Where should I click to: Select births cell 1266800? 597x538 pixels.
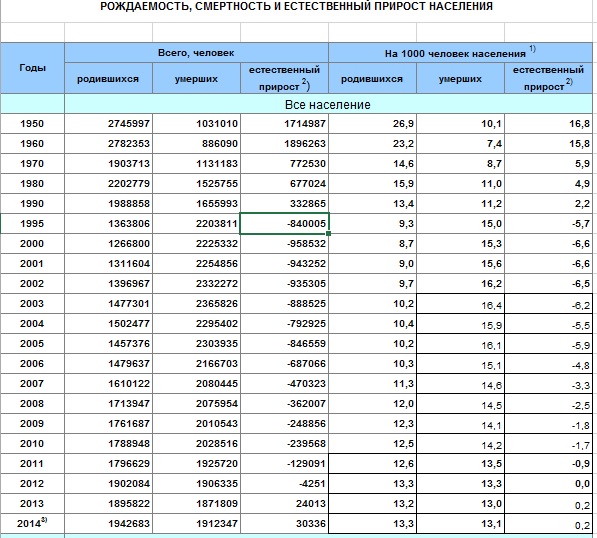tap(109, 243)
